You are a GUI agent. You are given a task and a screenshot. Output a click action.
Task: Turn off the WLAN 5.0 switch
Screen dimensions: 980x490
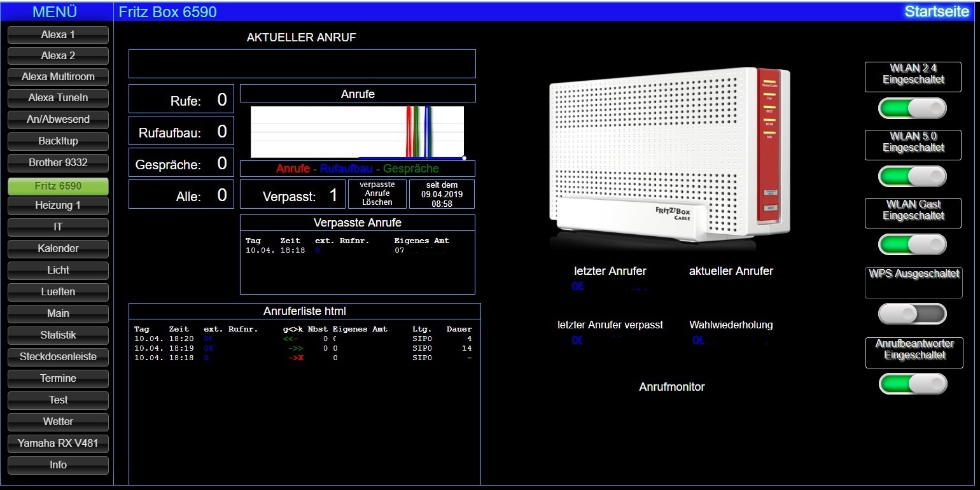pos(912,176)
